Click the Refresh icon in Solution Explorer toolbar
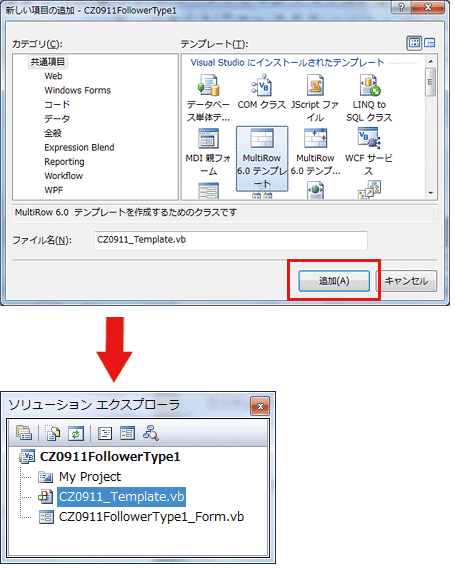This screenshot has width=455, height=568. click(76, 433)
